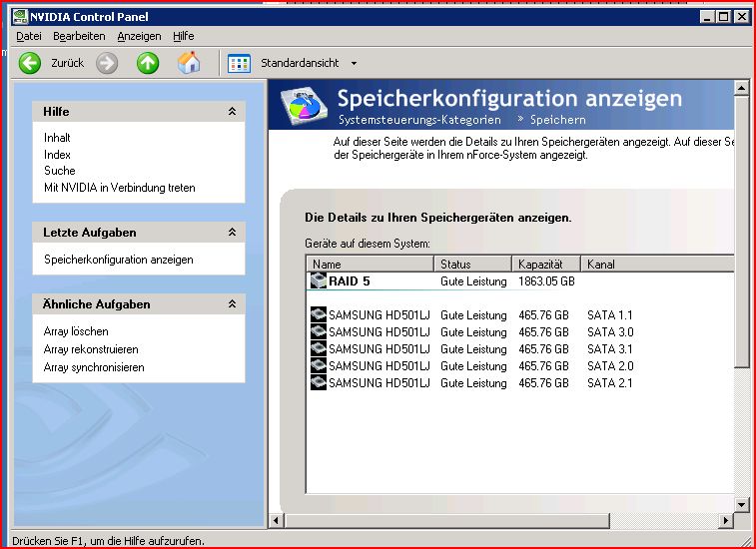Click the SATA 1.1 channel cell
The width and height of the screenshot is (756, 549).
(x=610, y=315)
